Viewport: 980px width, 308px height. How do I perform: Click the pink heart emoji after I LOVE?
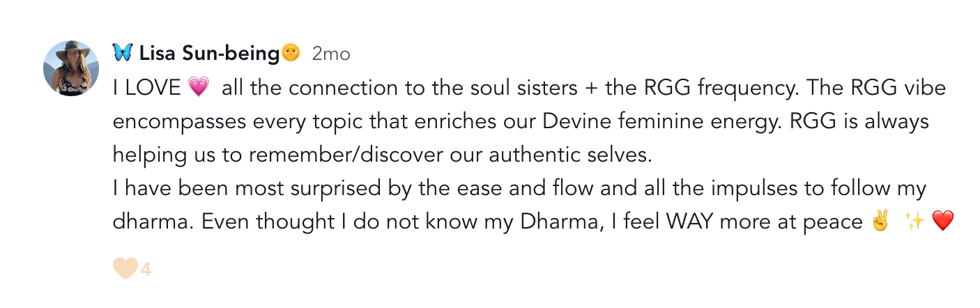point(199,88)
